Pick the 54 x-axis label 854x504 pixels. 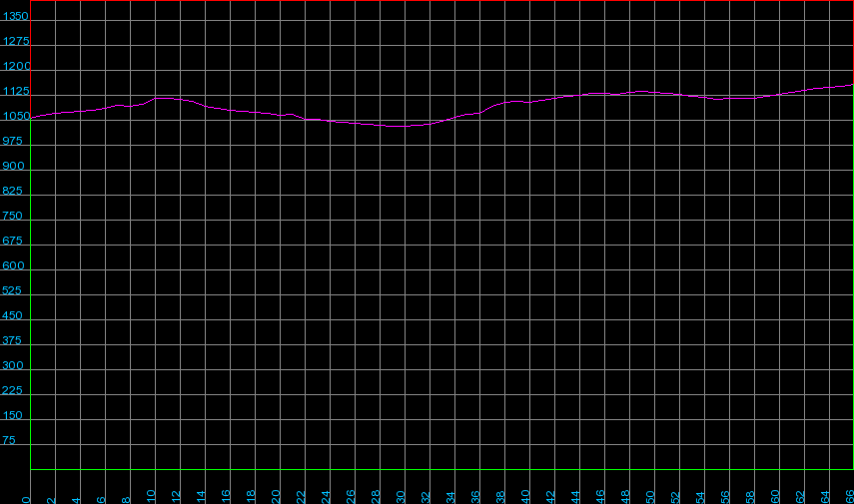pyautogui.click(x=700, y=497)
